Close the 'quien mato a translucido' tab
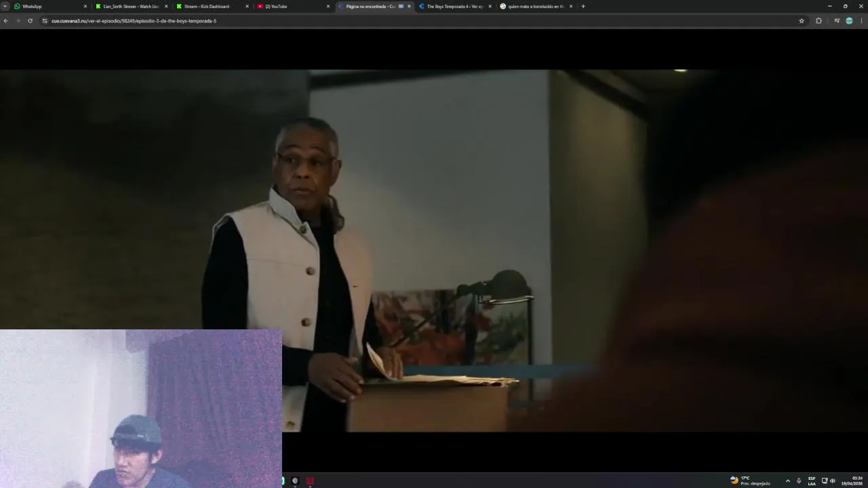868x488 pixels. (571, 6)
